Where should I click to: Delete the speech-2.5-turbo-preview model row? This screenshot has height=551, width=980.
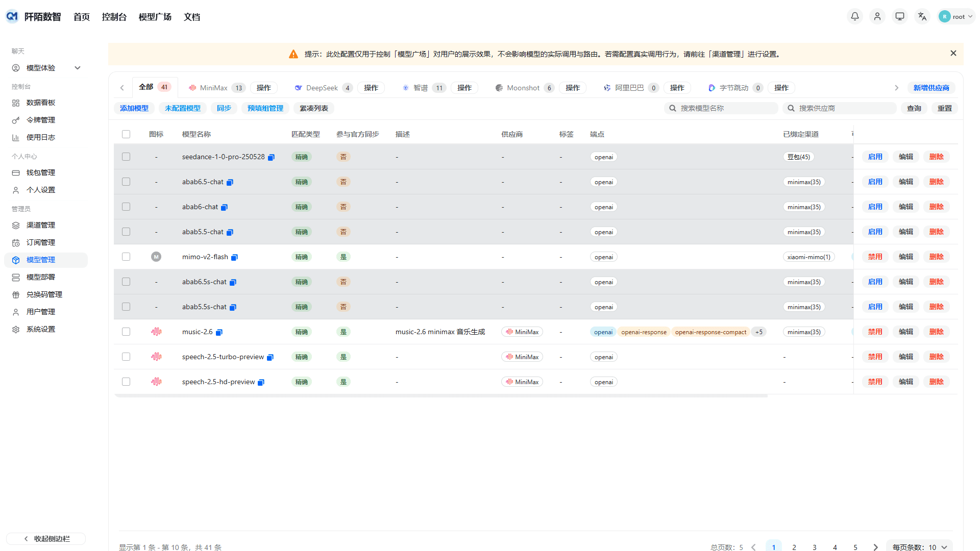937,357
